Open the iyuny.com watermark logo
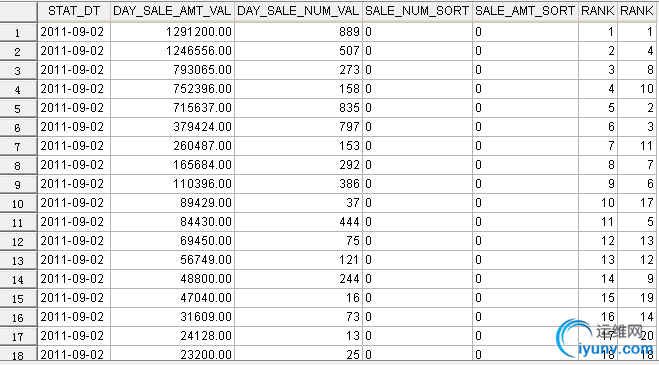This screenshot has width=659, height=365. click(606, 340)
